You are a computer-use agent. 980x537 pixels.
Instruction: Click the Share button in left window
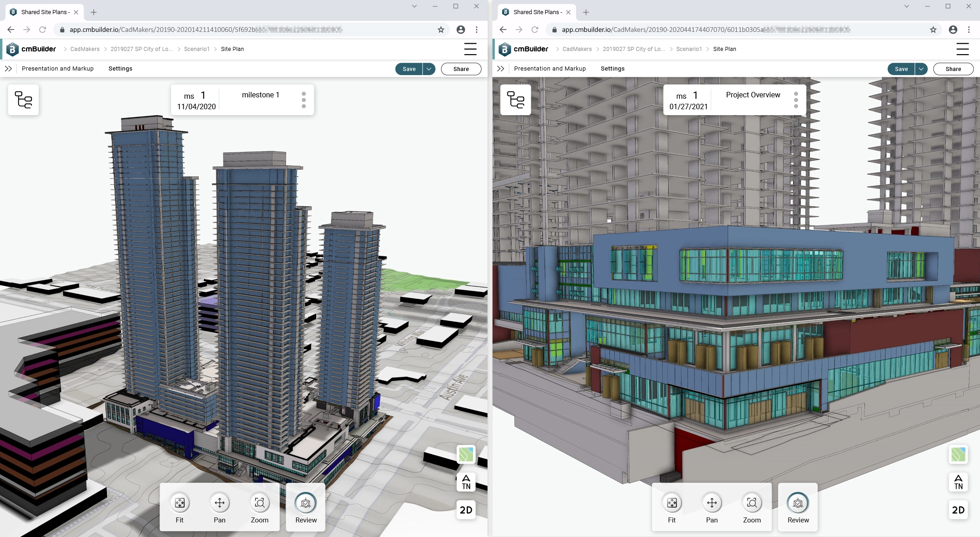[x=461, y=69]
